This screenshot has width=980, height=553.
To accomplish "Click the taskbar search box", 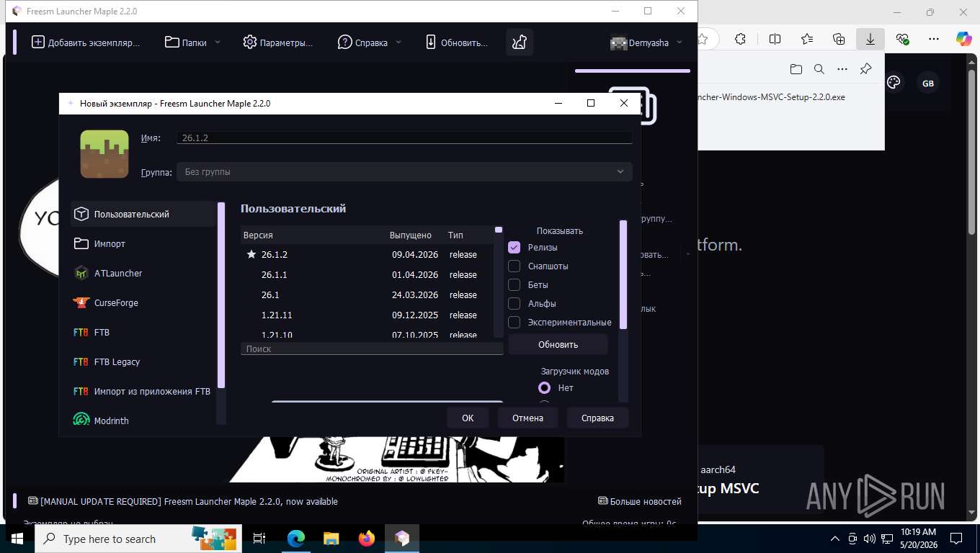I will coord(140,539).
